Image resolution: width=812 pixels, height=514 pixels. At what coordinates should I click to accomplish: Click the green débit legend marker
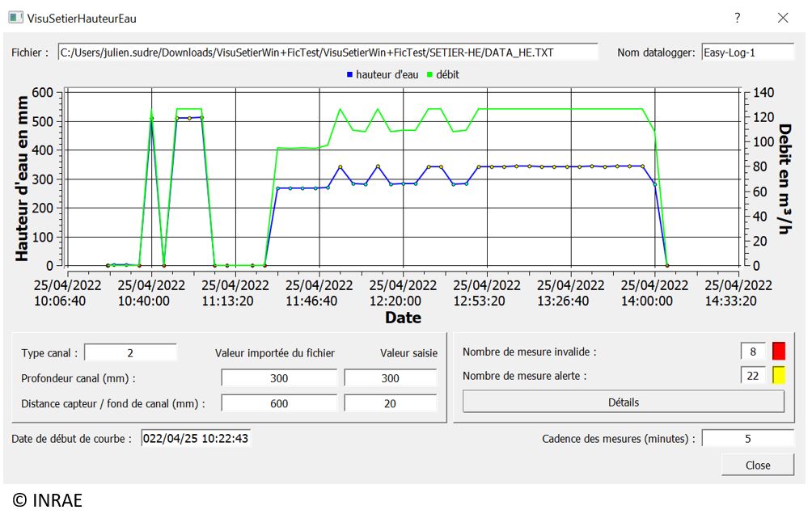[x=429, y=74]
